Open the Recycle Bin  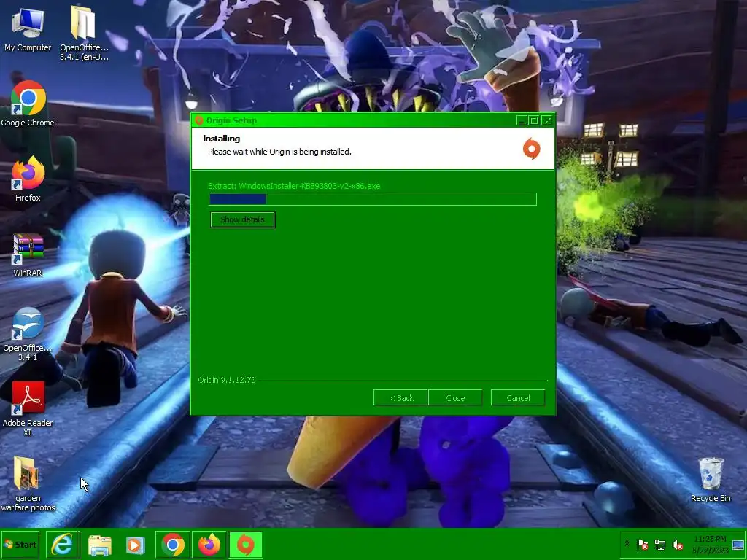click(x=711, y=480)
